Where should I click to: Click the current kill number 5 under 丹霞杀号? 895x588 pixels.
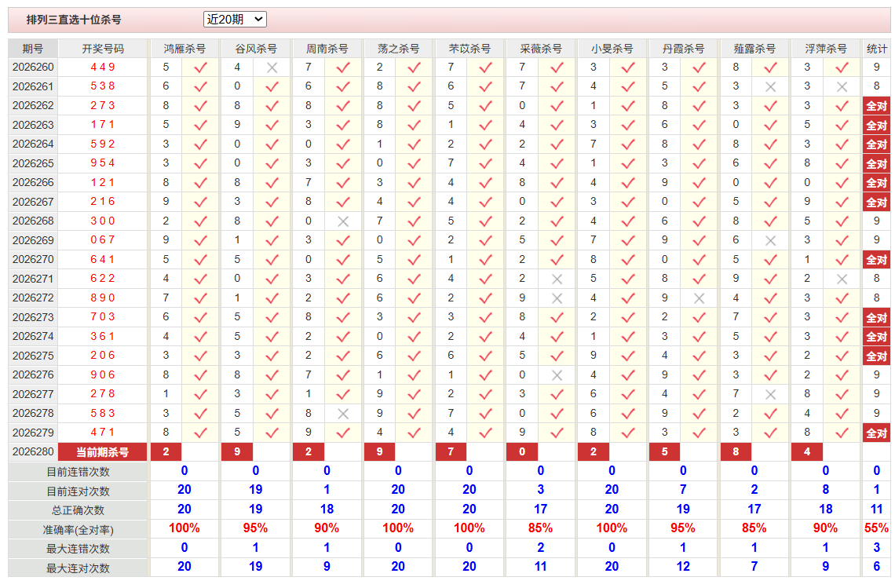(x=664, y=452)
